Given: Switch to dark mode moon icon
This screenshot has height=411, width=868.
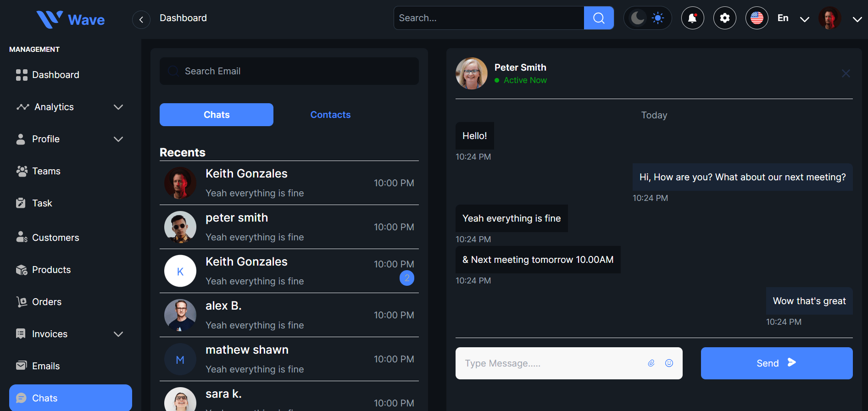Looking at the screenshot, I should coord(637,18).
